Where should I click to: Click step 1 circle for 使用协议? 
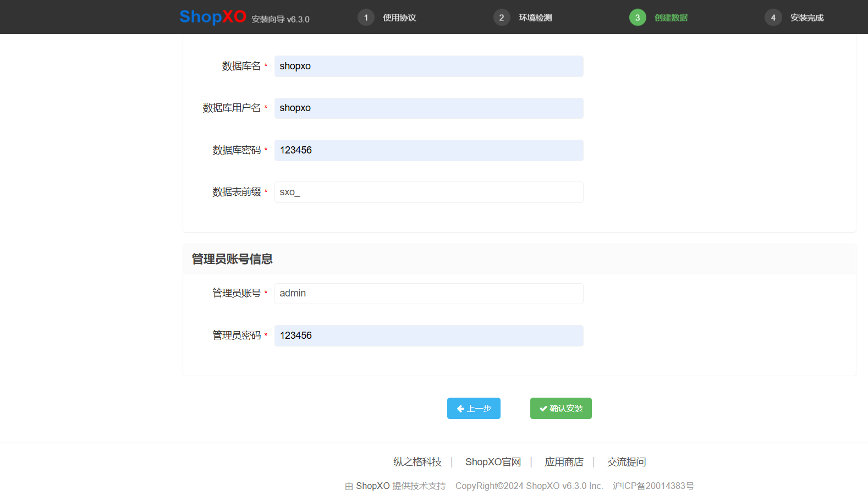[366, 18]
